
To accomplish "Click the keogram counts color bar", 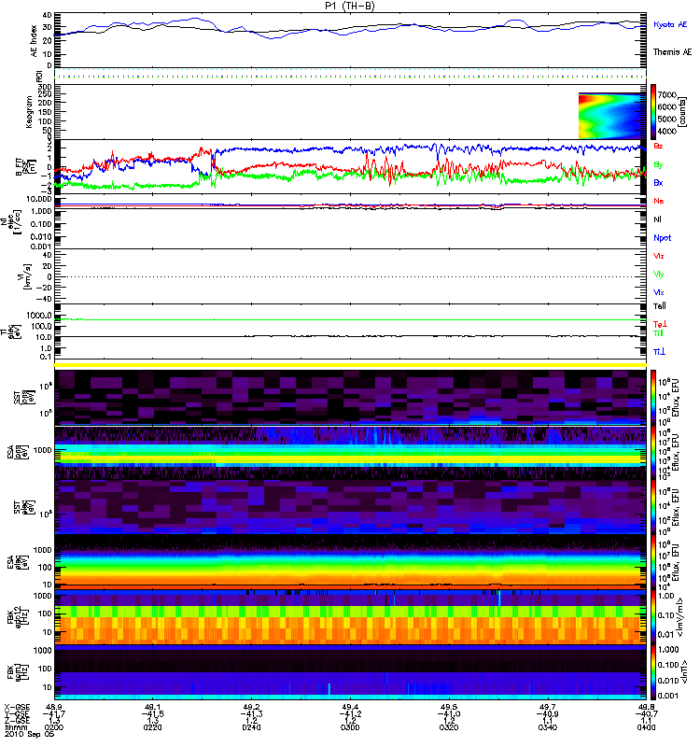I will (653, 112).
